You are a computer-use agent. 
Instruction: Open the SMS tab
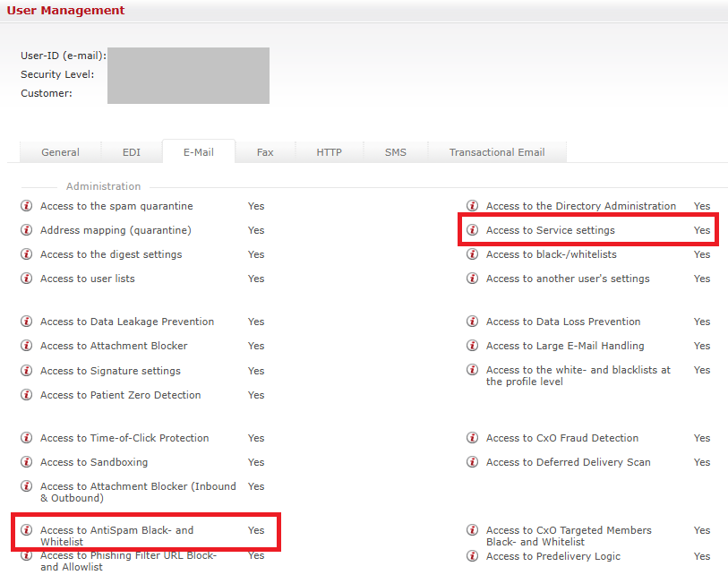395,152
